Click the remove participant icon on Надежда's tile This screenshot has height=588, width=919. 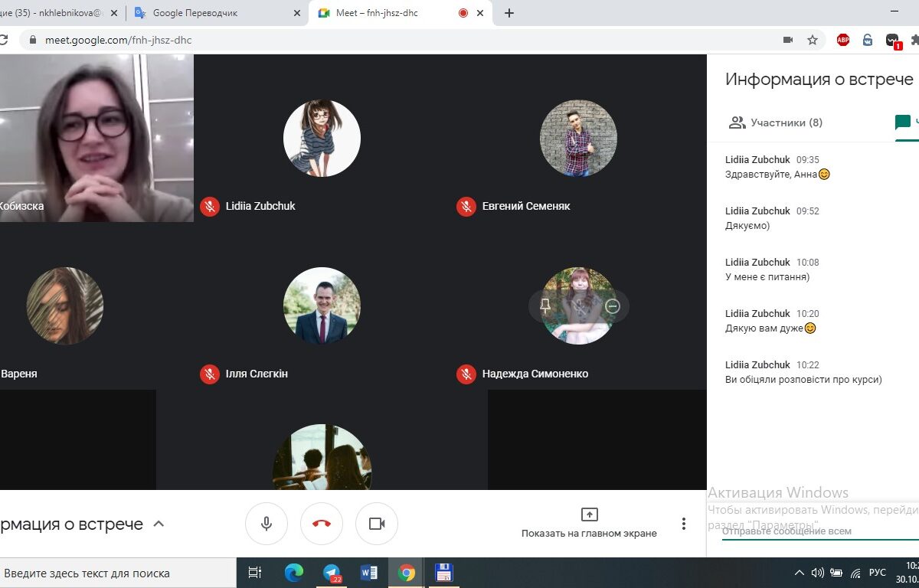tap(612, 306)
